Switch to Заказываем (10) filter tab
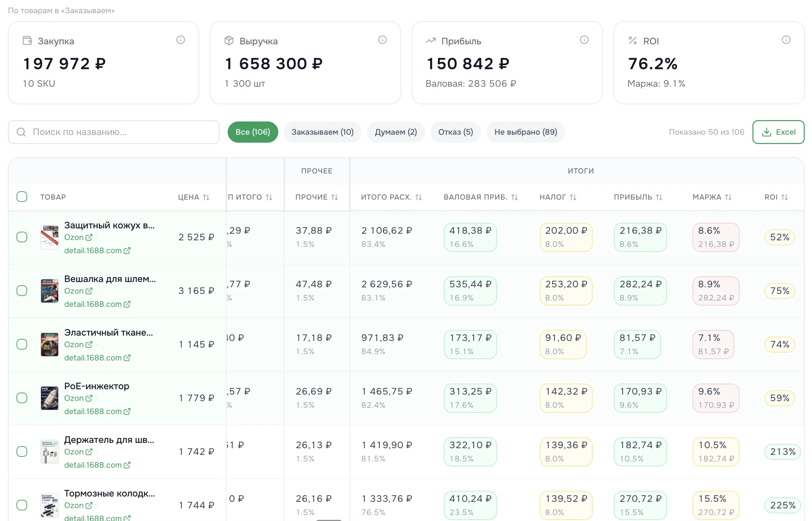This screenshot has height=521, width=812. [322, 132]
